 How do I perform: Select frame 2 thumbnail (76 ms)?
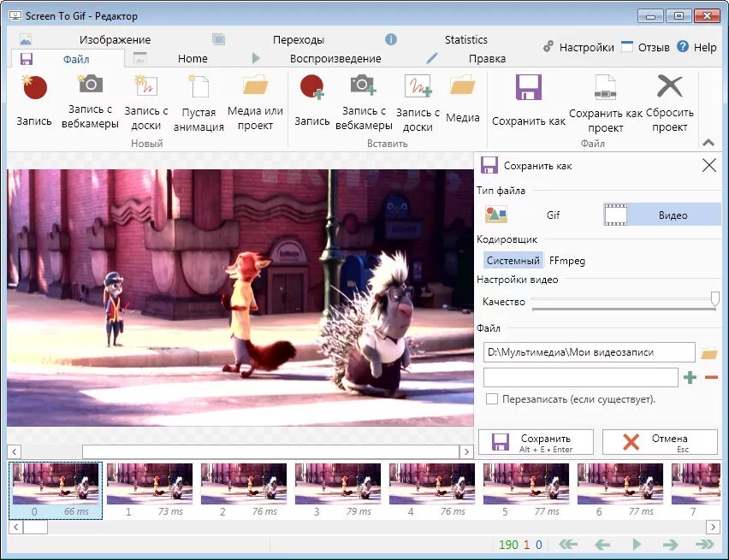coord(243,491)
